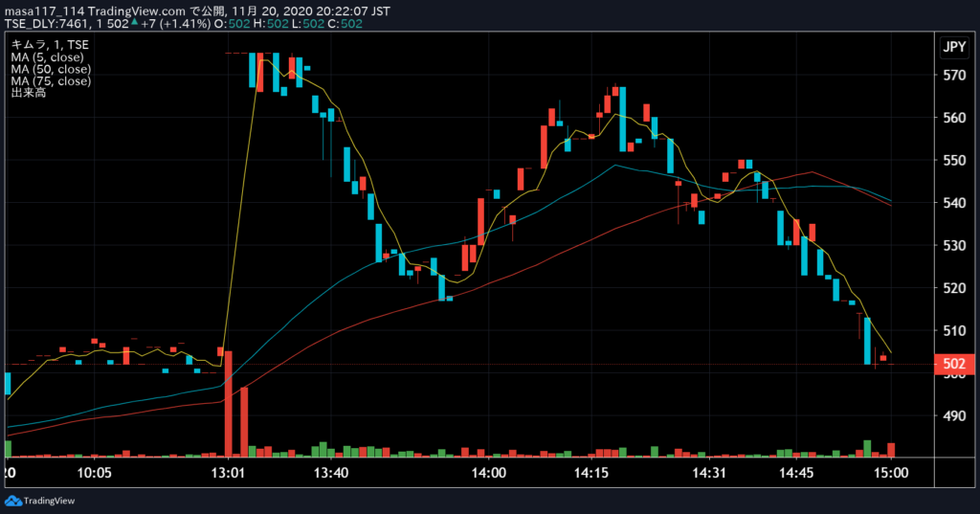Click the 15:00 time axis label

[x=891, y=473]
